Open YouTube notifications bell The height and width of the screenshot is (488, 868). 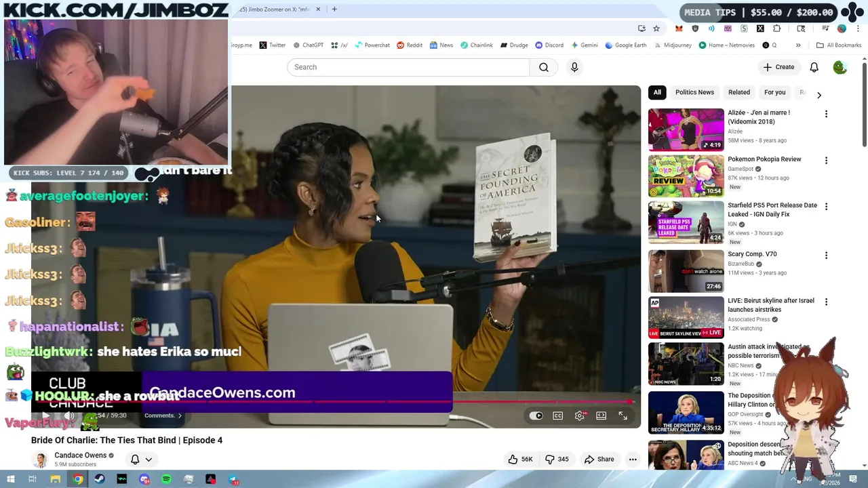tap(814, 67)
